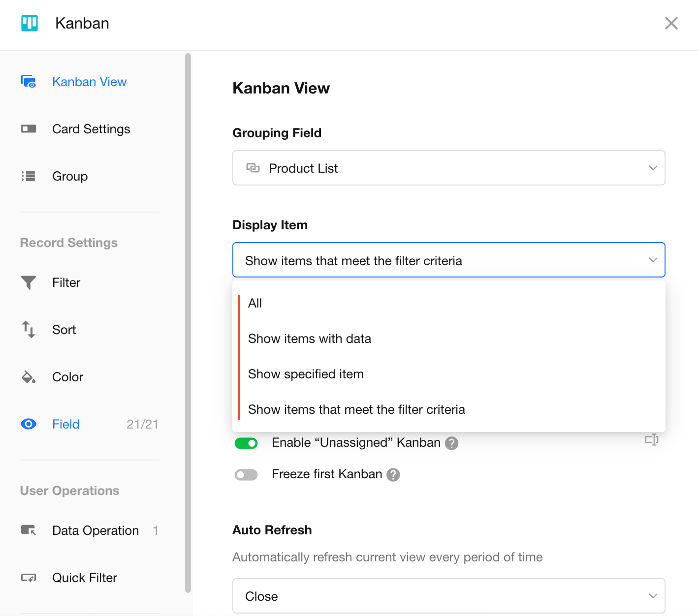Choose "Show specified item" from list
Viewport: 699px width, 616px height.
click(306, 374)
